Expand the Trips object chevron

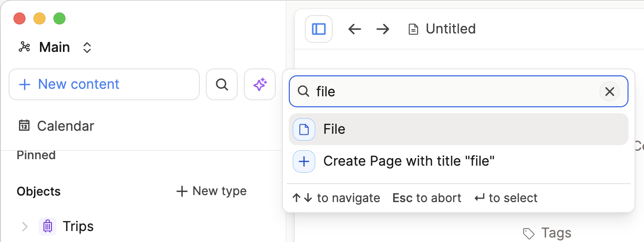click(x=24, y=227)
